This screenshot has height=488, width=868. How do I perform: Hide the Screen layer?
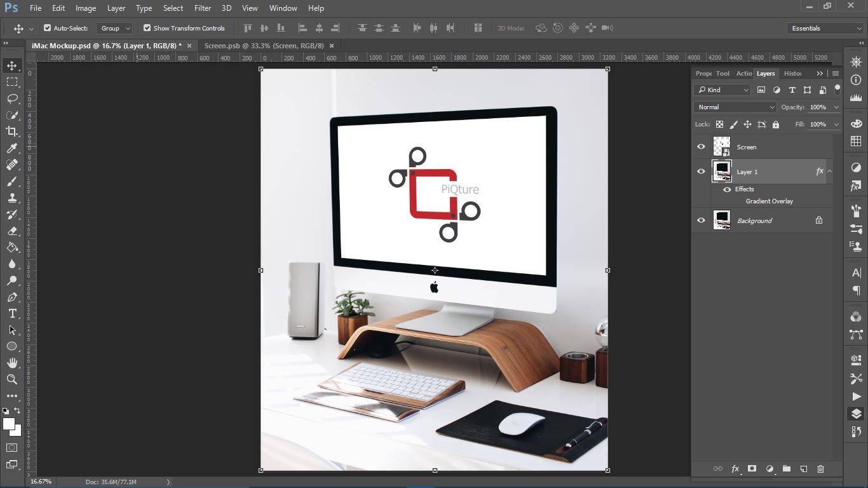pyautogui.click(x=701, y=147)
